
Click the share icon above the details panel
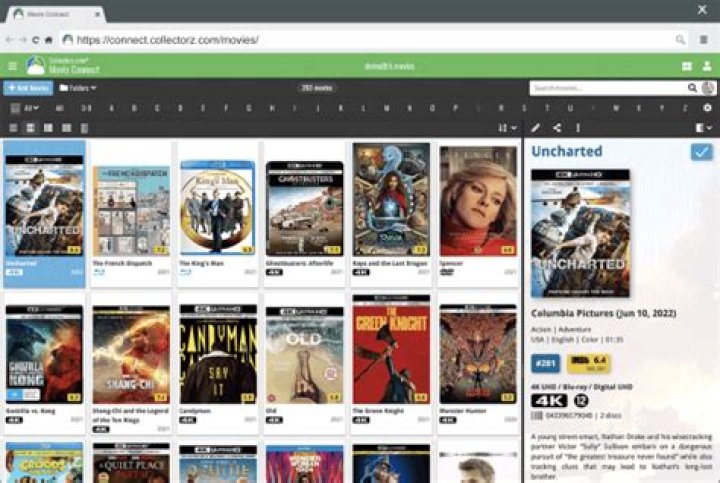tap(557, 128)
